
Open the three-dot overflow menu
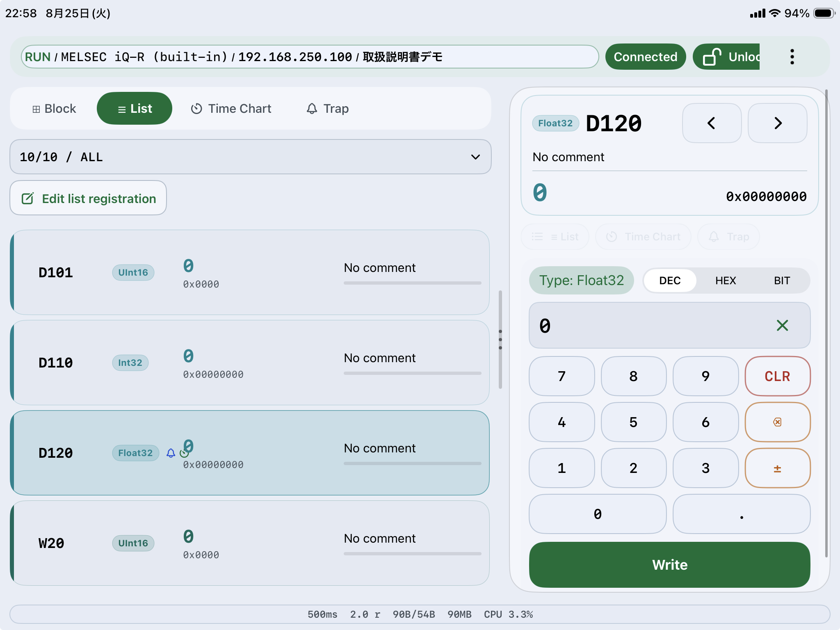click(792, 57)
